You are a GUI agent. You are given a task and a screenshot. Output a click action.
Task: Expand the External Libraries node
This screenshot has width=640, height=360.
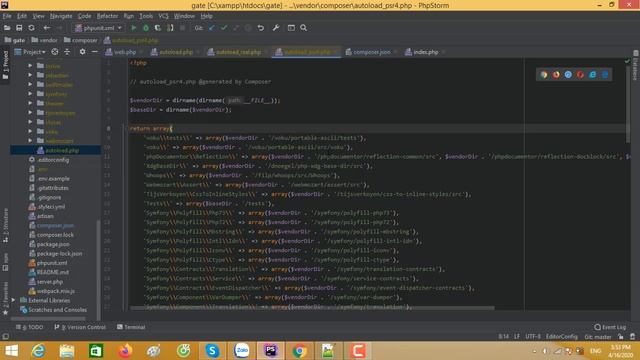pos(13,300)
